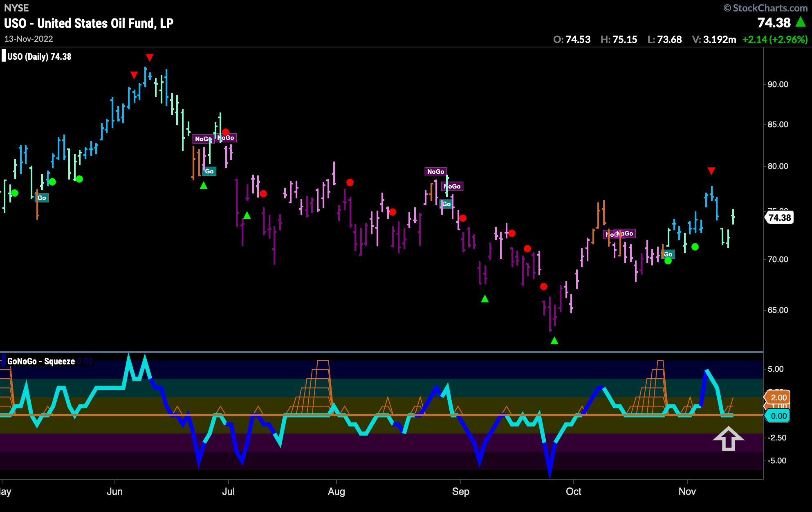Image resolution: width=812 pixels, height=512 pixels.
Task: Click the GoNoGo - Squeeze indicator label
Action: point(41,362)
